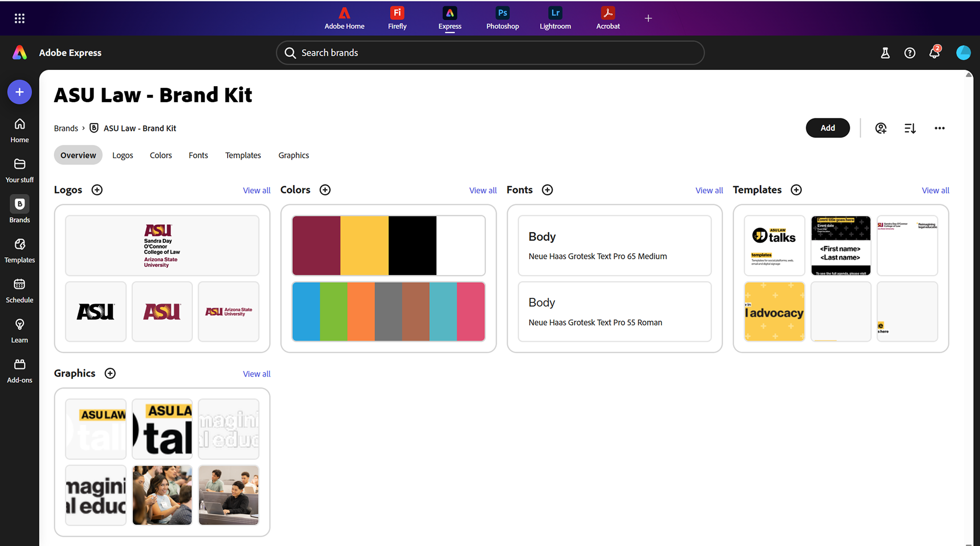Open the yellow advocacy template thumbnail

coord(774,311)
